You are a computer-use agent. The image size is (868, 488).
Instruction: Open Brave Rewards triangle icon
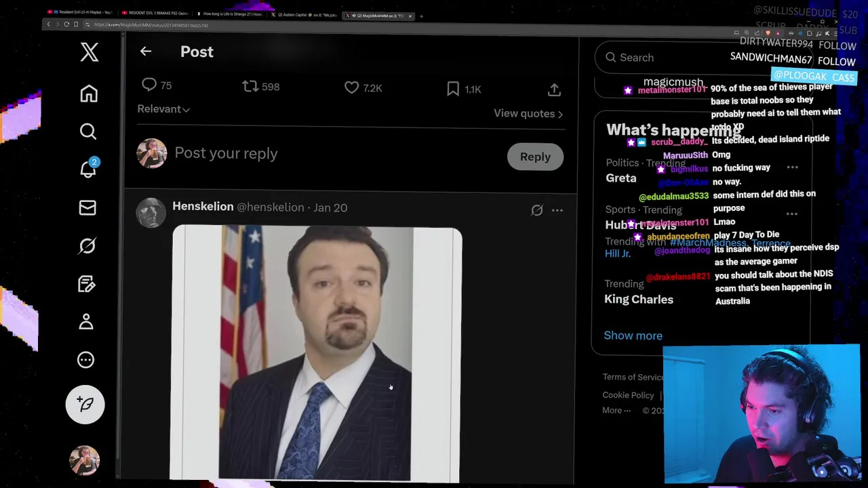(x=778, y=33)
